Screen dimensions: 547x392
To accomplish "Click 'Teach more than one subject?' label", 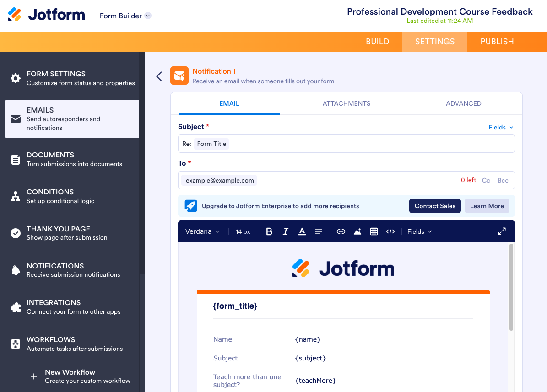I will click(x=247, y=381).
